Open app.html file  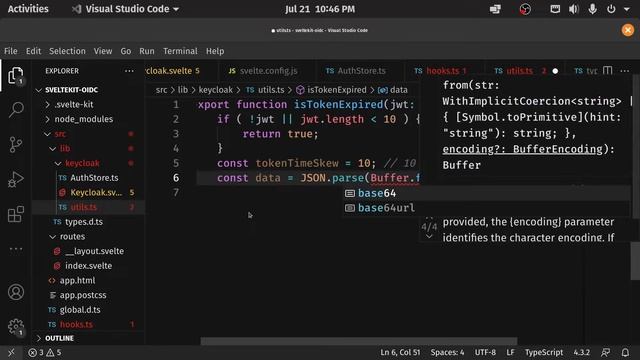[x=88, y=281]
